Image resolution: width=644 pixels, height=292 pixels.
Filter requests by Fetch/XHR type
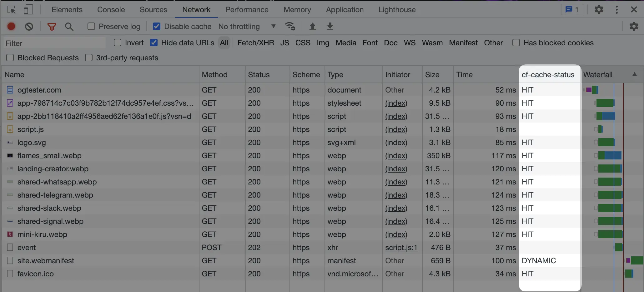point(255,43)
